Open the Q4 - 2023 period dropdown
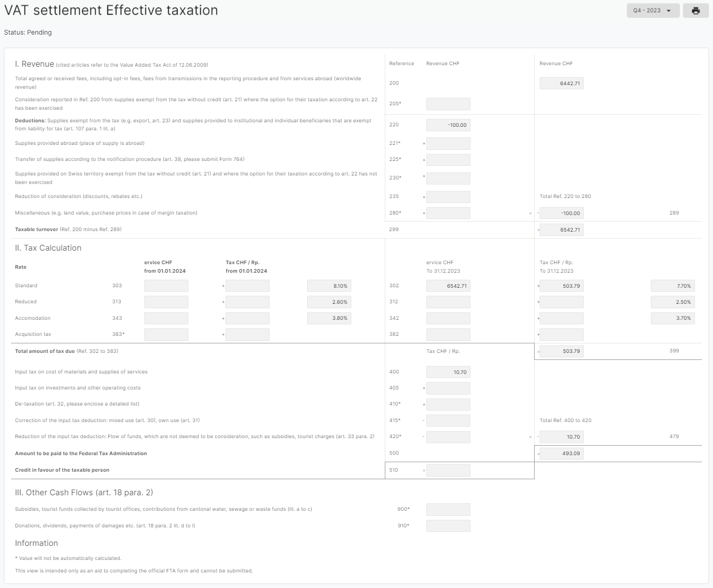This screenshot has width=713, height=588. pyautogui.click(x=653, y=11)
